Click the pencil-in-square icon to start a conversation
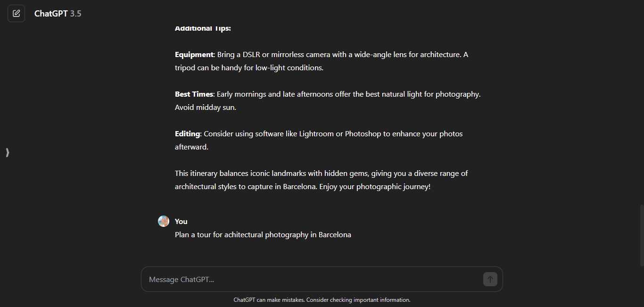This screenshot has width=644, height=307. click(16, 13)
